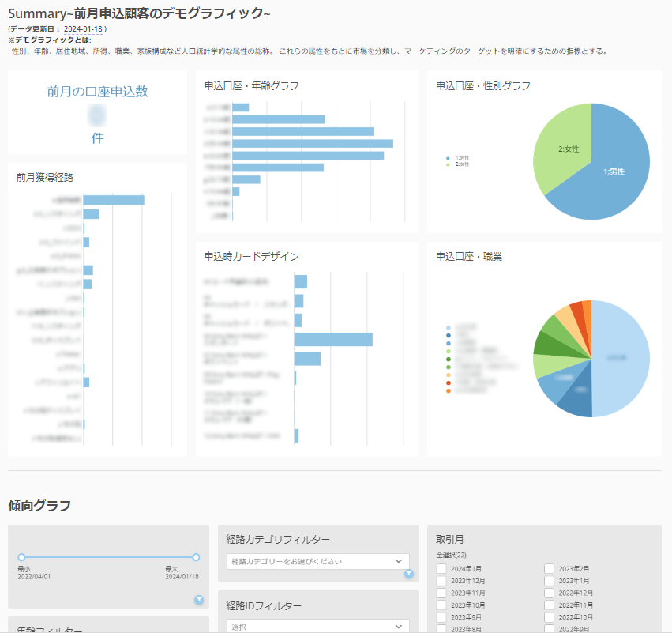Click the 取引月 filter heading

(449, 539)
